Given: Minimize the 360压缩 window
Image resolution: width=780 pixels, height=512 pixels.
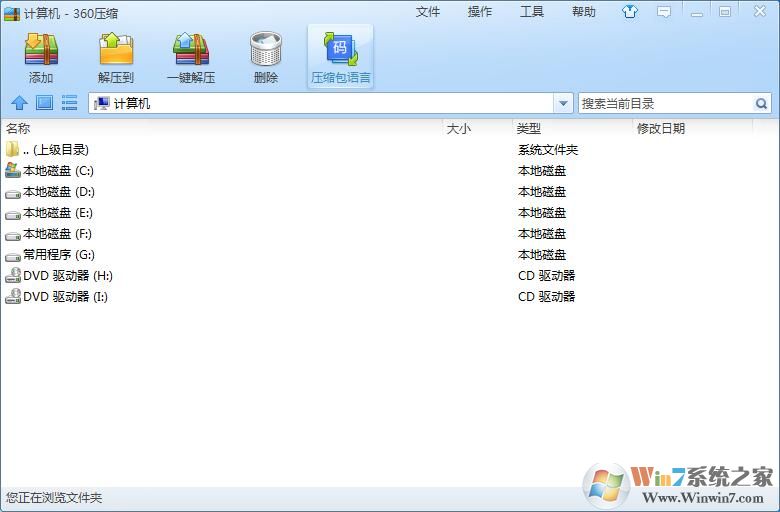Looking at the screenshot, I should point(696,12).
